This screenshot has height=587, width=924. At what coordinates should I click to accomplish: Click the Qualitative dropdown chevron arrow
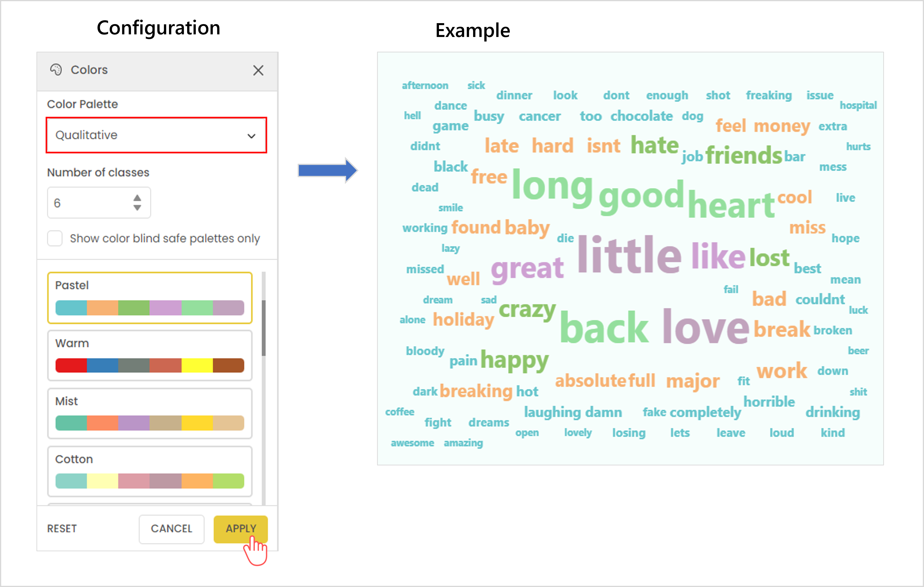point(251,136)
